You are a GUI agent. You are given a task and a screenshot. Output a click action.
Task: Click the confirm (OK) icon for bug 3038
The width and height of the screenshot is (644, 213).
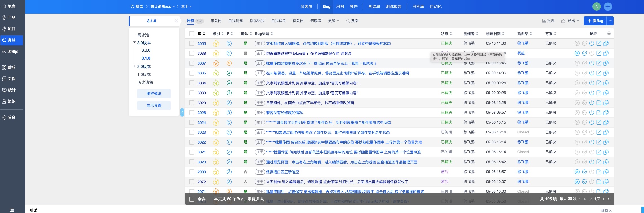pyautogui.click(x=577, y=53)
